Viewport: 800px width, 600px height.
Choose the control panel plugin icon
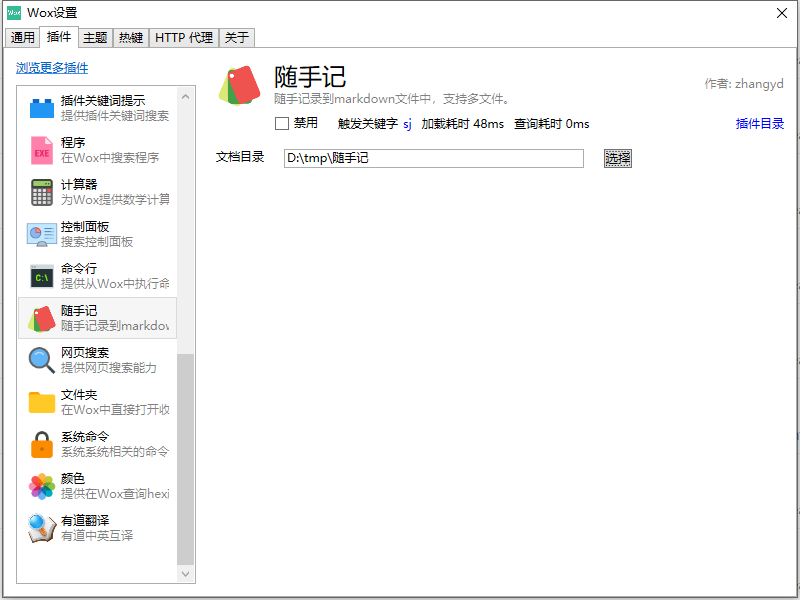(42, 235)
